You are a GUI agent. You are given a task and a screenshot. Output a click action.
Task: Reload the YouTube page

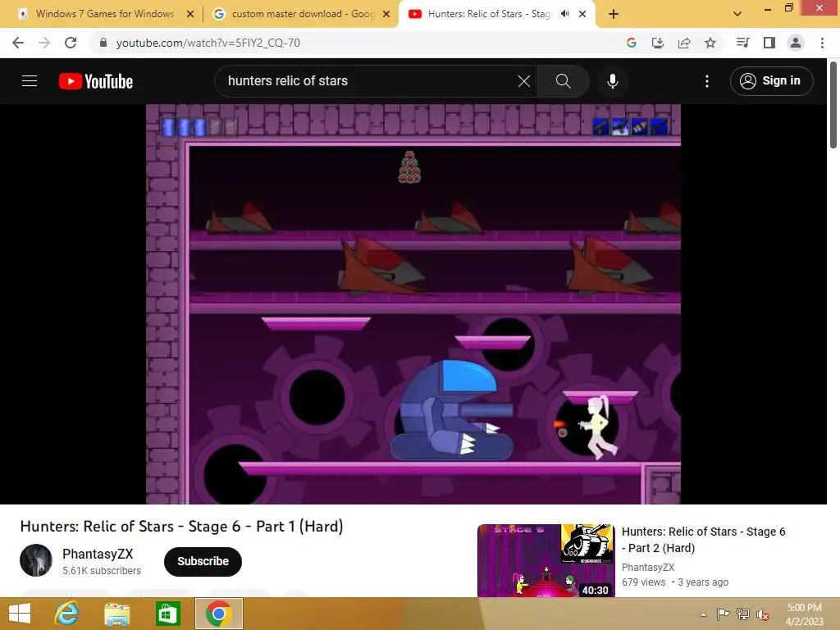pos(71,43)
